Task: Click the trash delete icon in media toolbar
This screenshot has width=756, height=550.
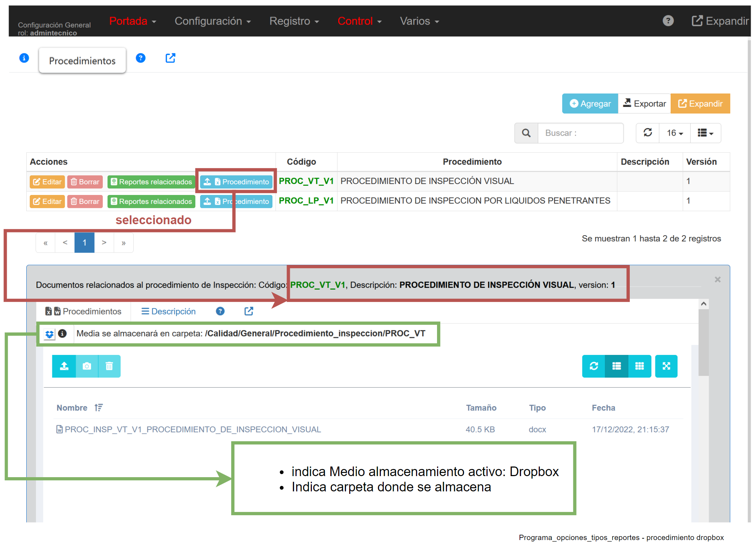Action: click(x=109, y=366)
